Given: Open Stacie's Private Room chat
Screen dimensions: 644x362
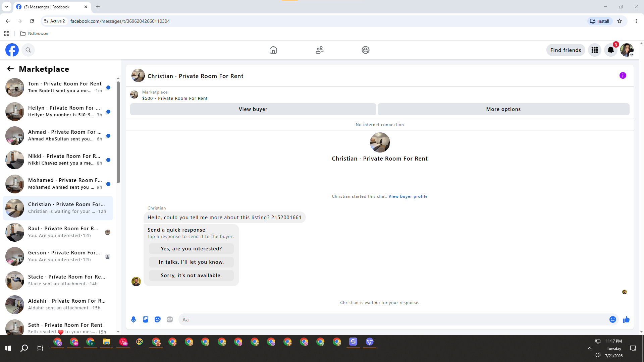Looking at the screenshot, I should [x=58, y=281].
